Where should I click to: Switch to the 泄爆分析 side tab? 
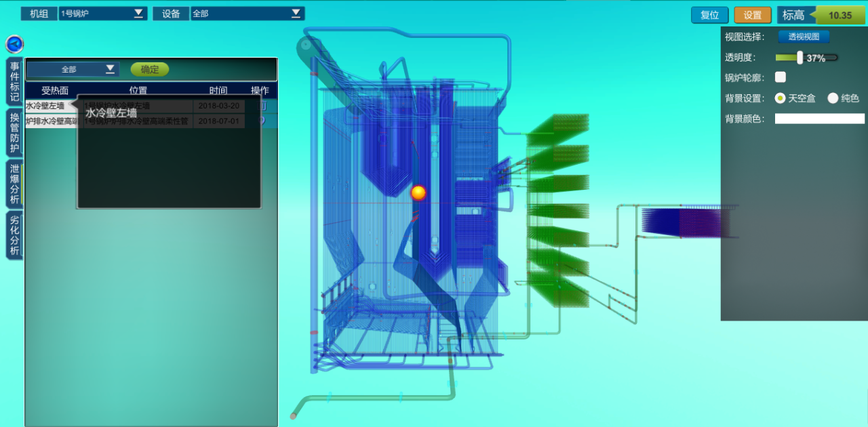[x=14, y=184]
